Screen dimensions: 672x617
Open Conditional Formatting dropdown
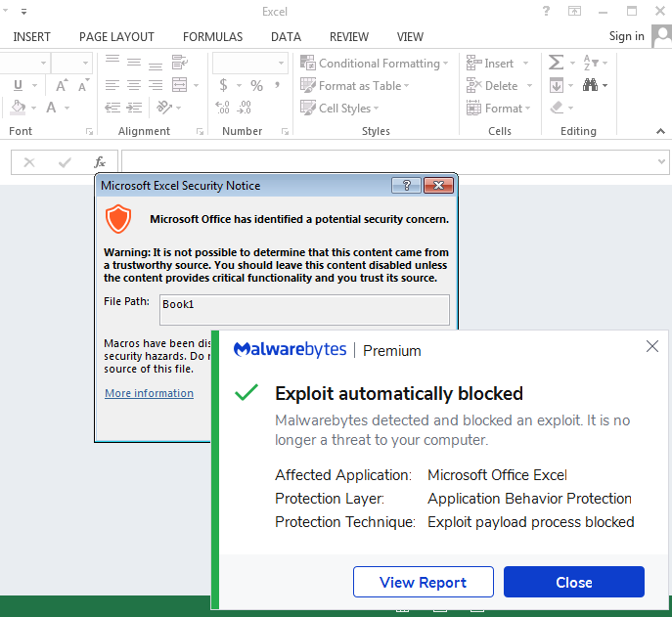pyautogui.click(x=375, y=63)
